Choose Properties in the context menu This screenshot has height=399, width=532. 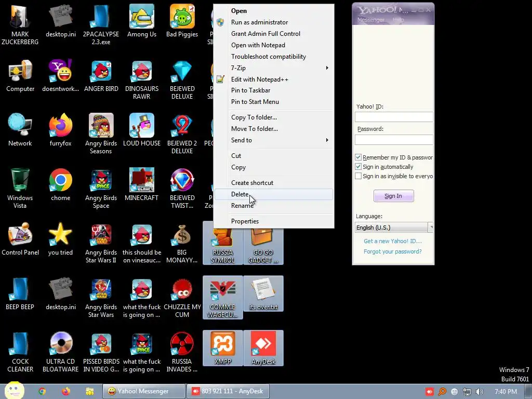coord(273,221)
